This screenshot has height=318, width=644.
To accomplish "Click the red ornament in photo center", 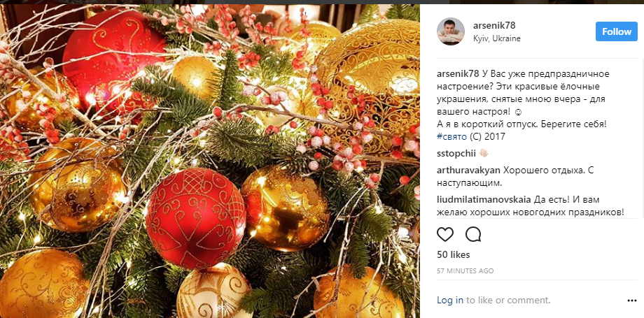I will point(196,218).
